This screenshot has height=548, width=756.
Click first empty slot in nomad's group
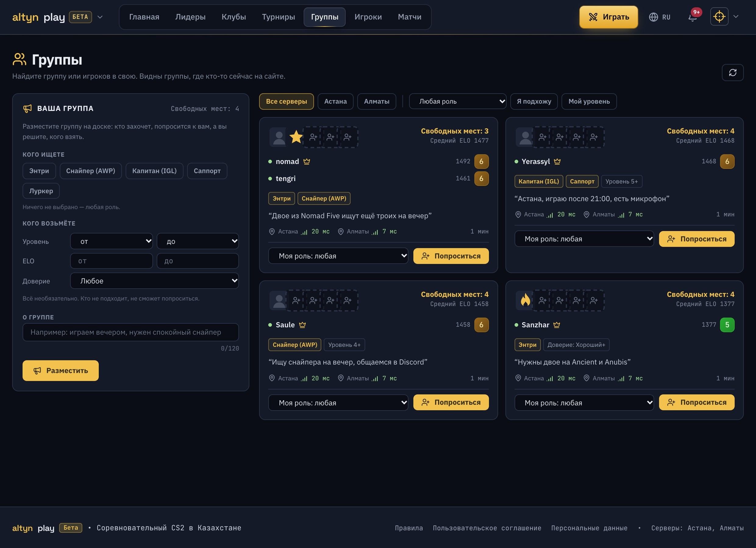pyautogui.click(x=313, y=137)
